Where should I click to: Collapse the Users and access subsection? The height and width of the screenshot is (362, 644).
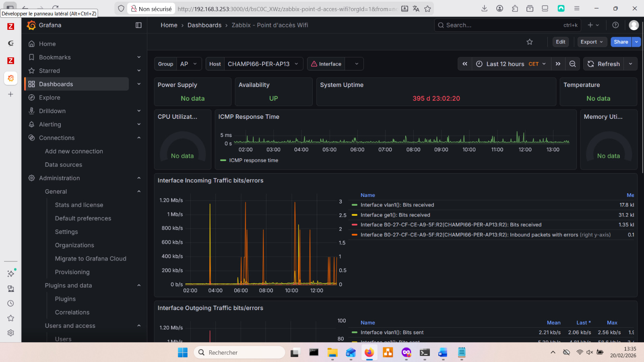coord(139,326)
